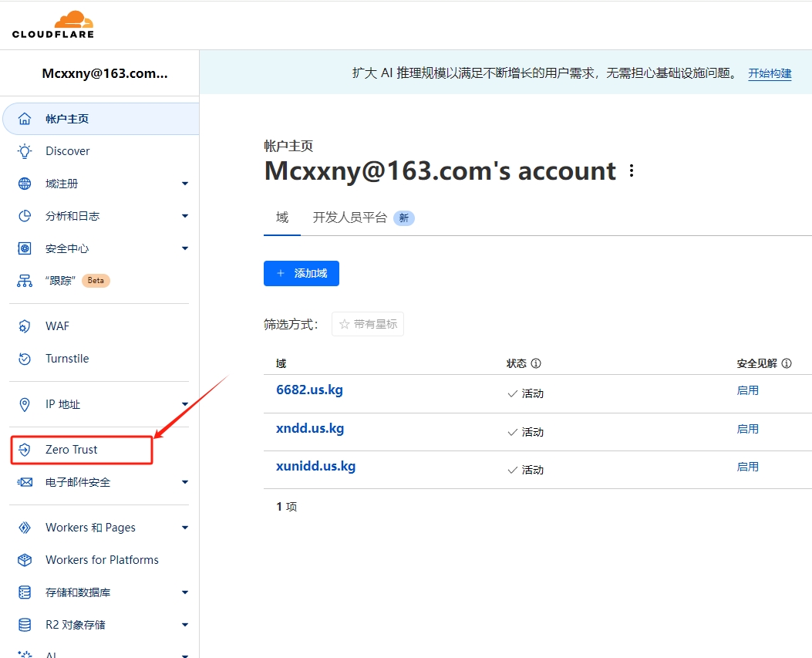Viewport: 812px width, 658px height.
Task: Expand the 域注册 submenu arrow
Action: pos(185,184)
